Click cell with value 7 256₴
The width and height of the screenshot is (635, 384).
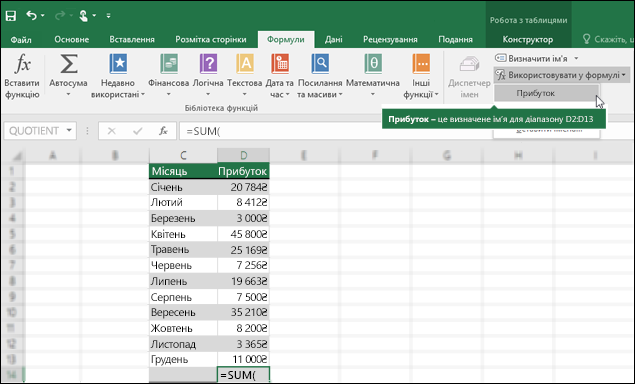click(x=243, y=265)
